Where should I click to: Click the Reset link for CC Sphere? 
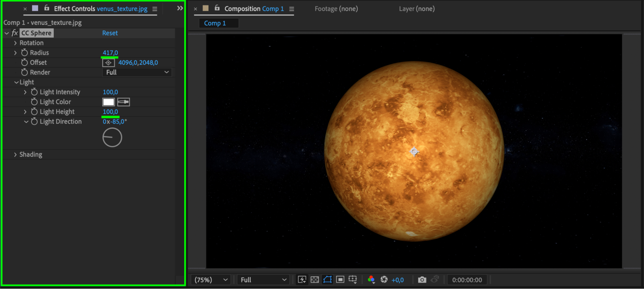110,33
